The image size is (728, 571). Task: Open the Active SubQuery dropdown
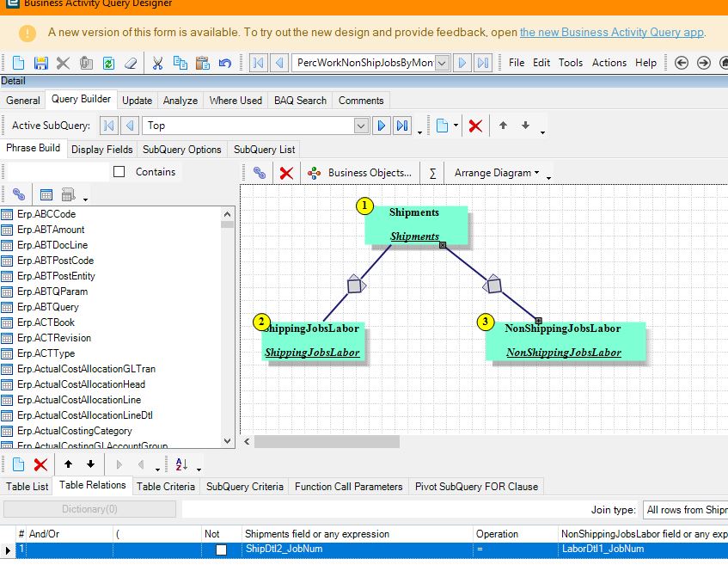[361, 126]
